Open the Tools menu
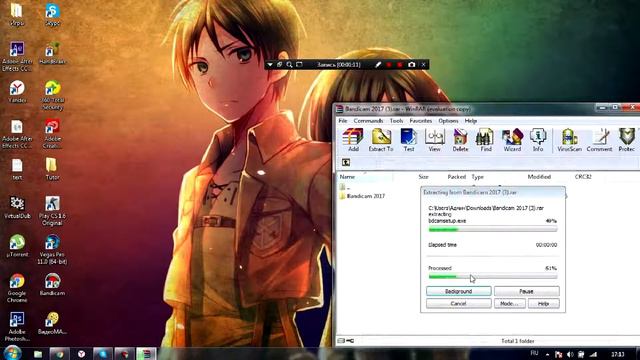This screenshot has height=360, width=640. [396, 121]
